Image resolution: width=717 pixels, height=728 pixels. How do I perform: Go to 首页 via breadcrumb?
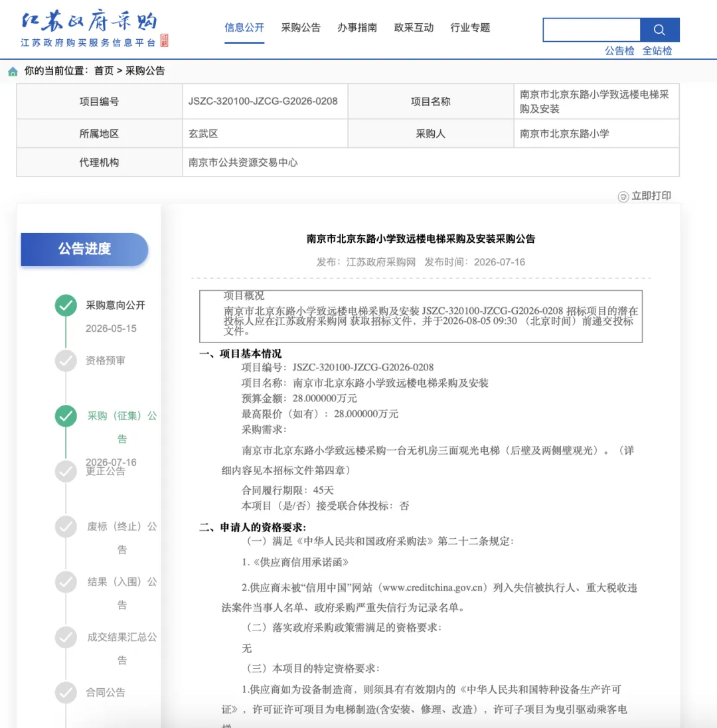coord(104,71)
